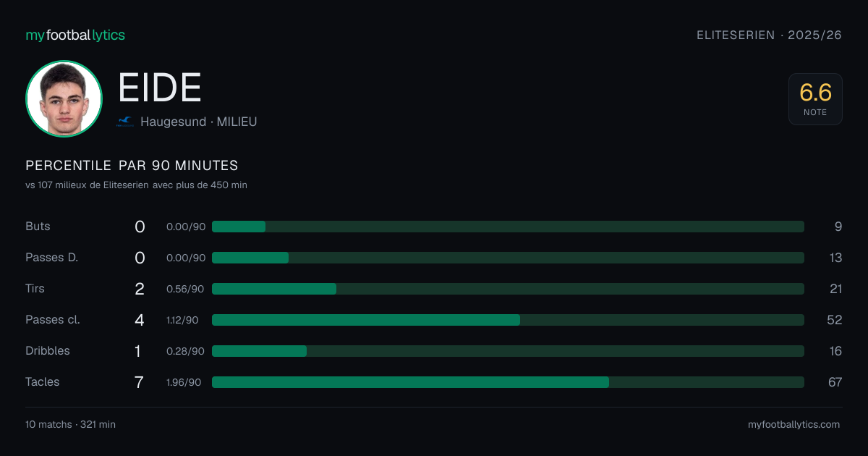
Task: Select the Tirs stat label
Action: (x=35, y=288)
